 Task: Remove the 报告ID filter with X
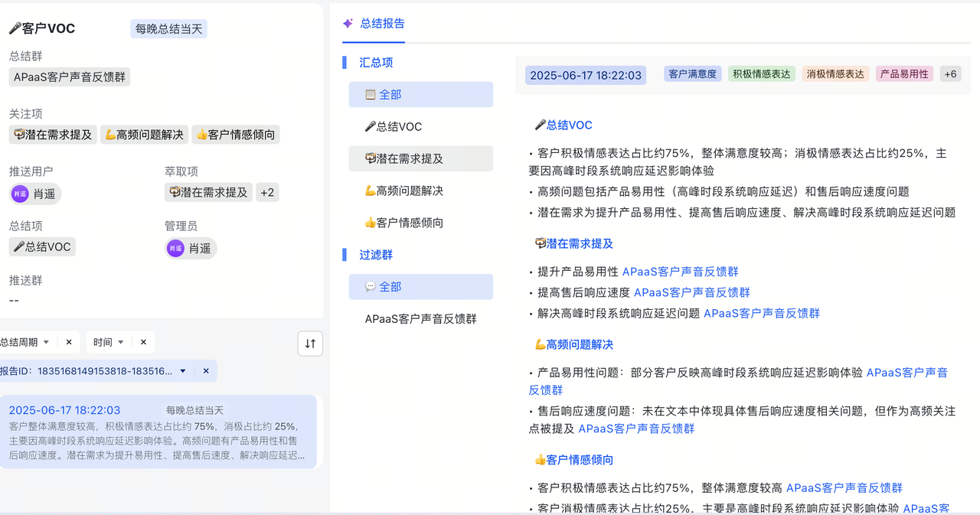click(206, 371)
